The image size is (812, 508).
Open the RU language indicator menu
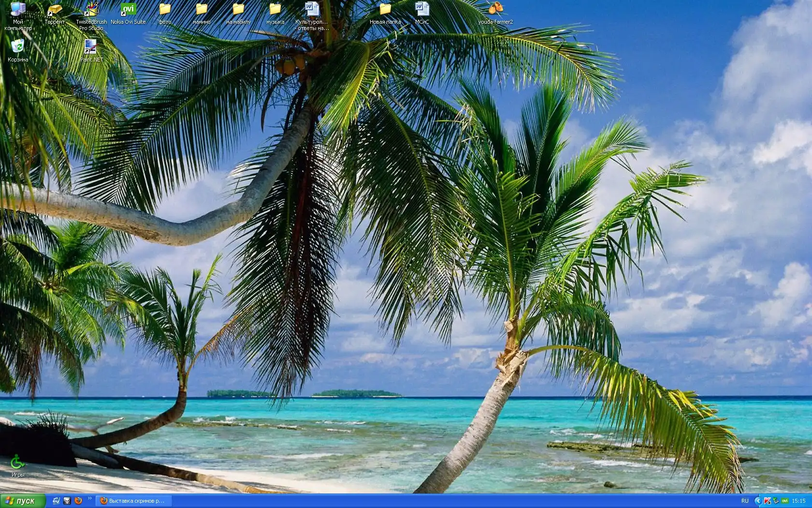coord(745,501)
